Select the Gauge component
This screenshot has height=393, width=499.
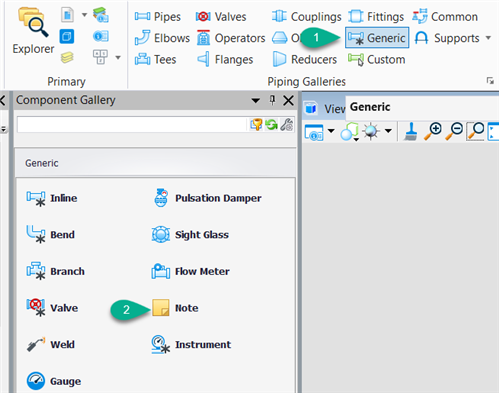pyautogui.click(x=54, y=381)
